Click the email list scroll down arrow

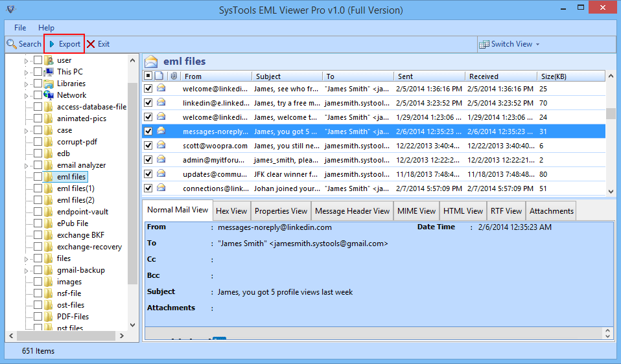[x=611, y=191]
